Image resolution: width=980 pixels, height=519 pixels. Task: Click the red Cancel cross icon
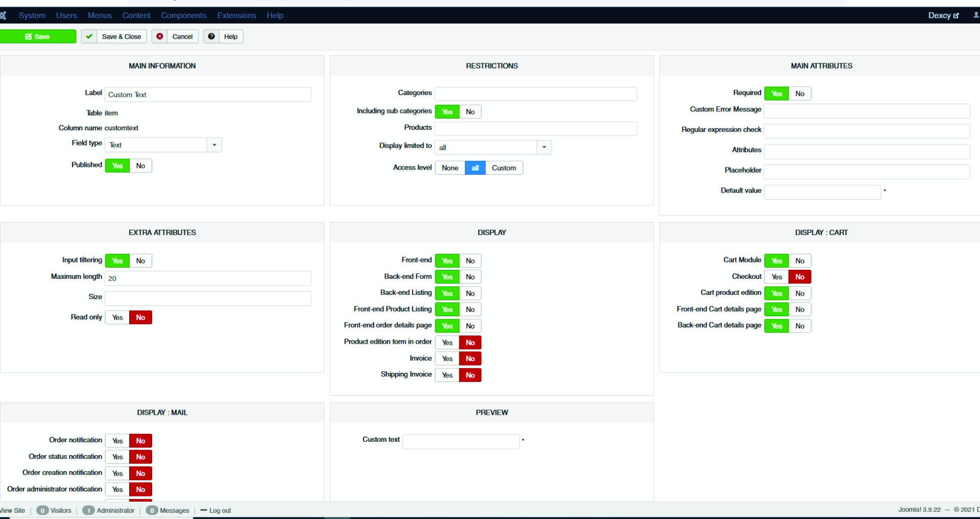pyautogui.click(x=160, y=36)
